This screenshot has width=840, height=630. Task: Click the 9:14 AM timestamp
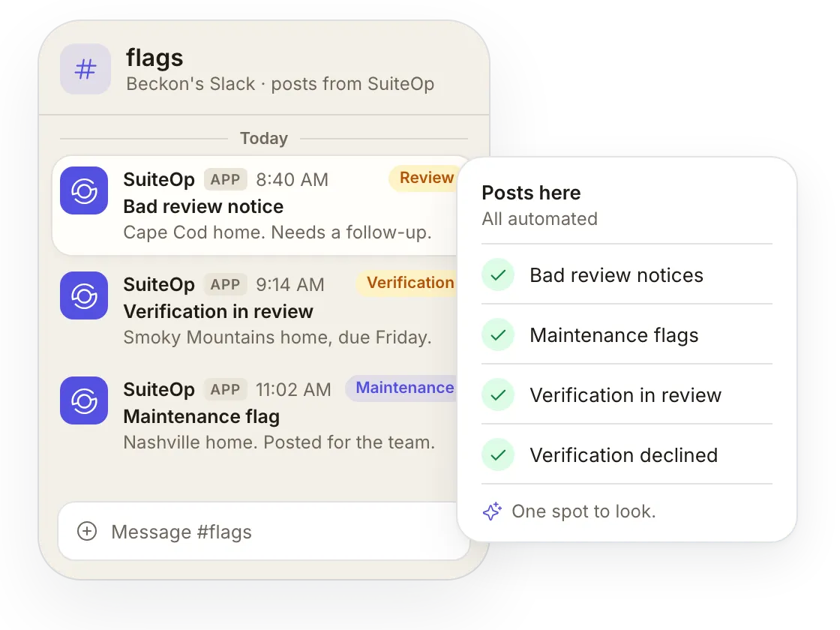pos(289,284)
